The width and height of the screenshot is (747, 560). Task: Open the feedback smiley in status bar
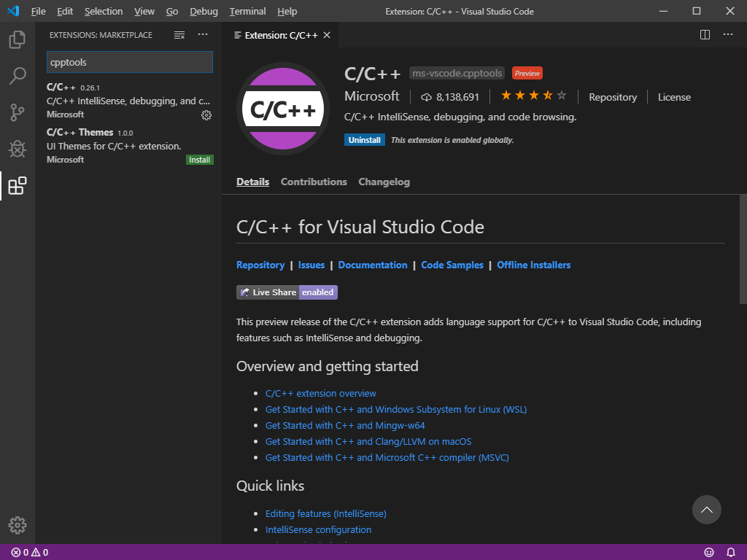tap(709, 553)
